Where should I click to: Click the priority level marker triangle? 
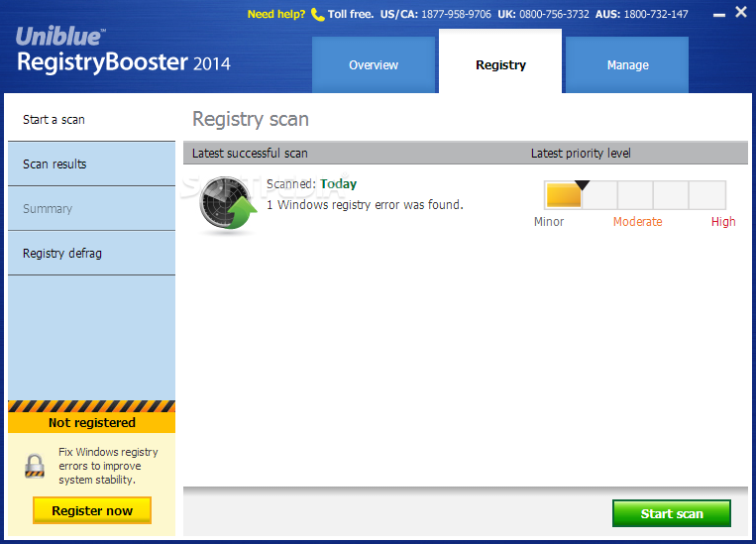coord(582,185)
